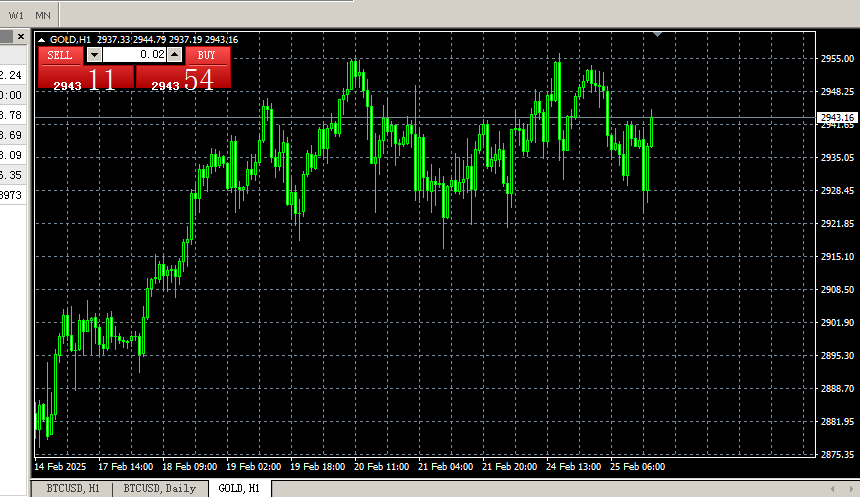Click the 18 Feb 09:00 time label
This screenshot has width=860, height=497.
[190, 467]
